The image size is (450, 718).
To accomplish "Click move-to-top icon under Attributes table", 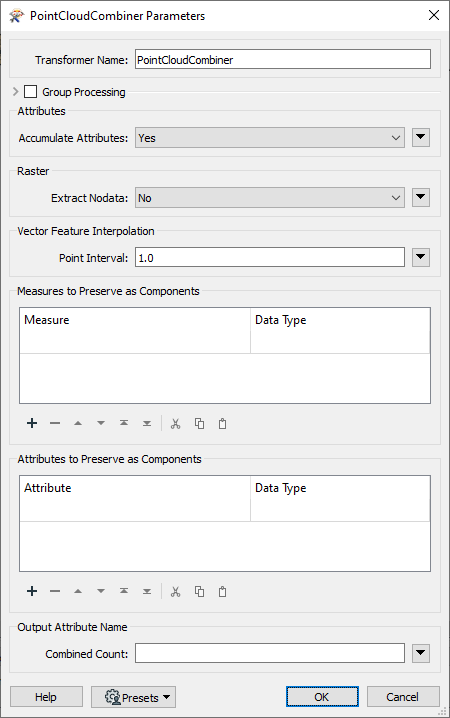I will point(124,591).
